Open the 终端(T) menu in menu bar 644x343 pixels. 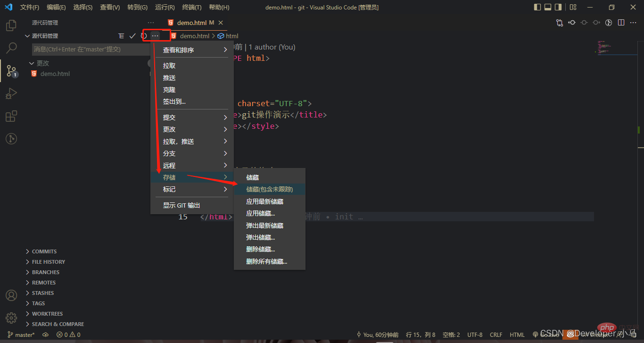(x=191, y=7)
